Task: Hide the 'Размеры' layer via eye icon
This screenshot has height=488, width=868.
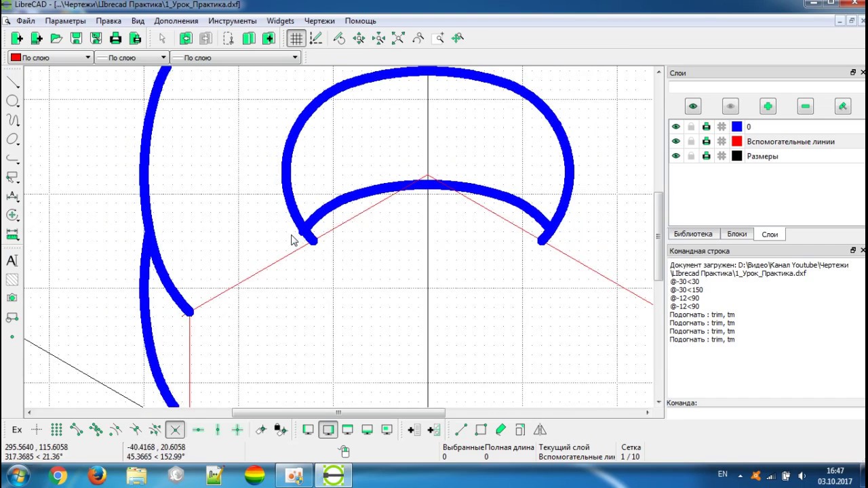Action: (675, 156)
